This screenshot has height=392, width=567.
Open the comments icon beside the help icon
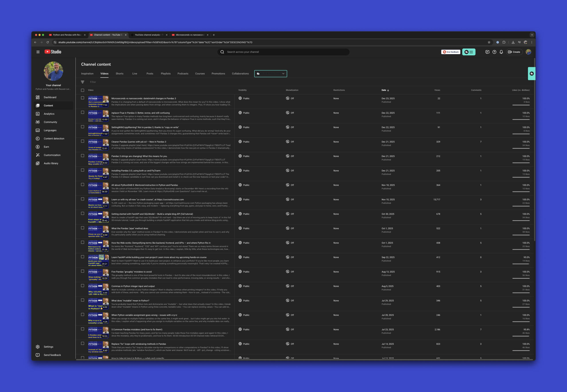(487, 52)
